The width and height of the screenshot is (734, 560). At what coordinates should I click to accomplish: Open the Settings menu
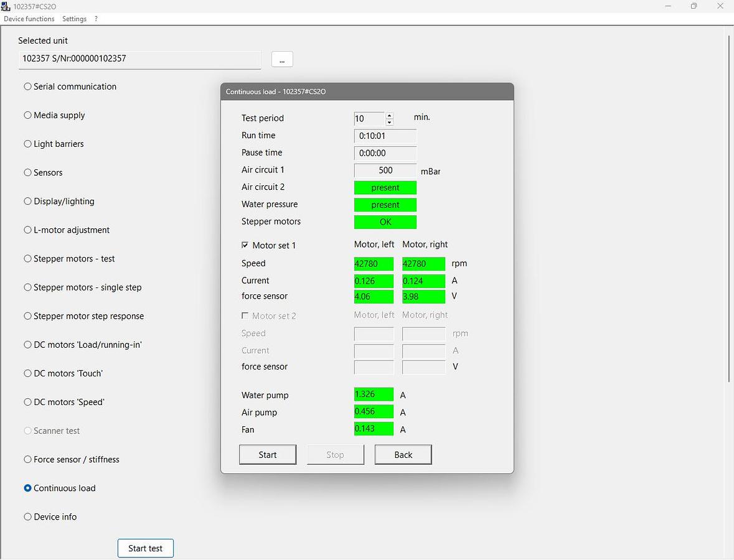point(74,19)
